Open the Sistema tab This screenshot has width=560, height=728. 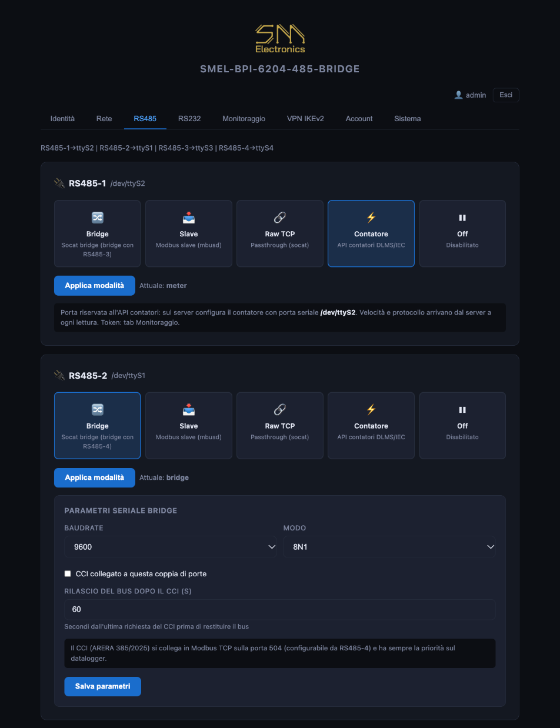(x=408, y=118)
